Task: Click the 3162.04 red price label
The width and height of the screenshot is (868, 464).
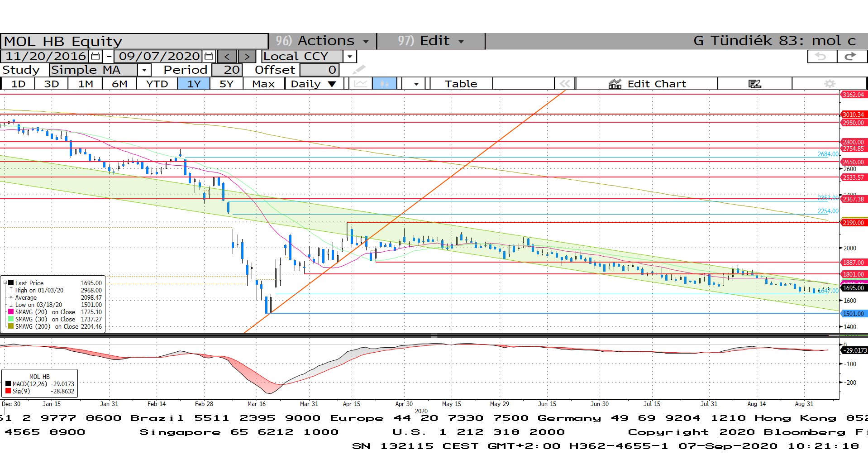Action: pyautogui.click(x=854, y=95)
